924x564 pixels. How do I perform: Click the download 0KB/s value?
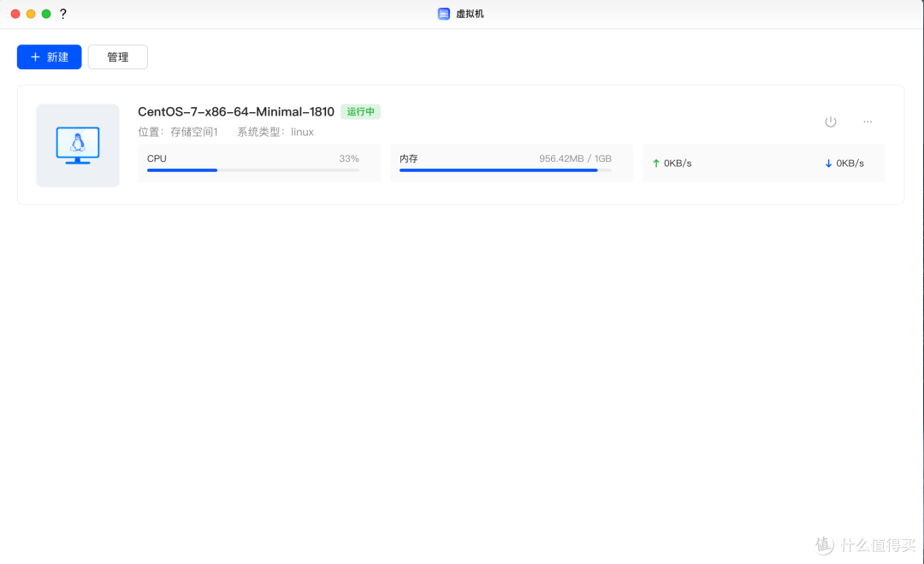coord(850,163)
